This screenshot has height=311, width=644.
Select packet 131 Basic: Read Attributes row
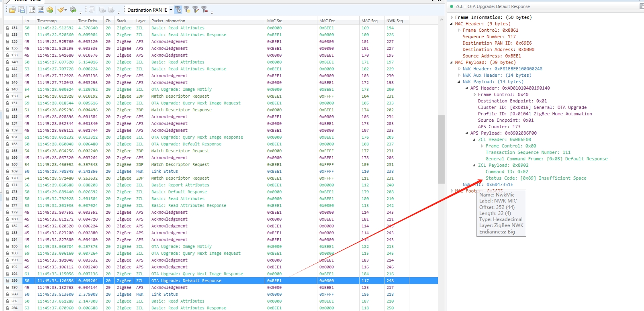[221, 28]
